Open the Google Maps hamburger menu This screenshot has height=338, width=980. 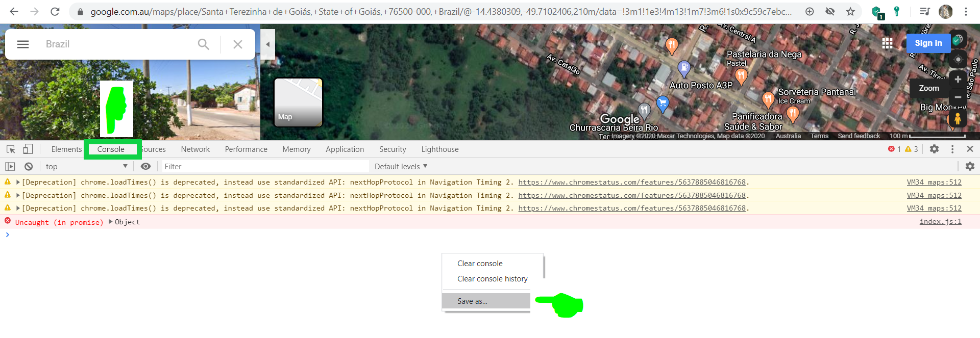tap(23, 44)
